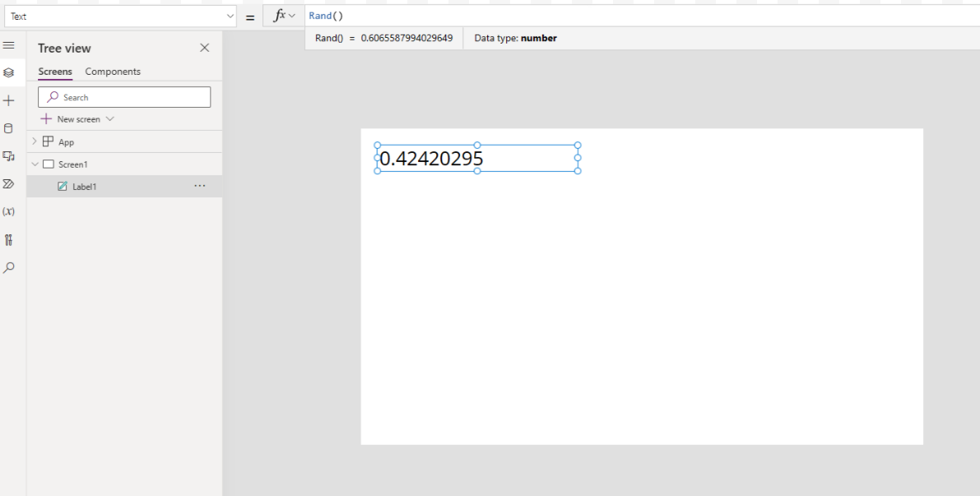The height and width of the screenshot is (496, 980).
Task: Switch to the Components tab
Action: coord(113,72)
